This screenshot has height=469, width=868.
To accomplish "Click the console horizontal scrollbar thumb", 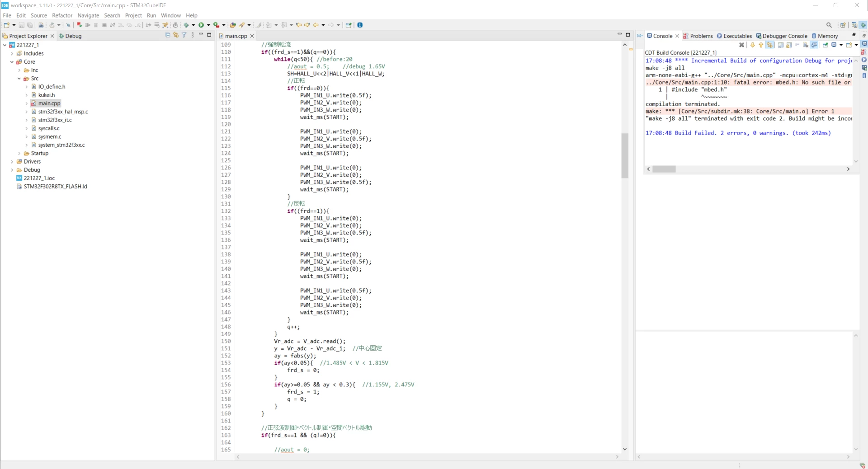I will (x=664, y=169).
